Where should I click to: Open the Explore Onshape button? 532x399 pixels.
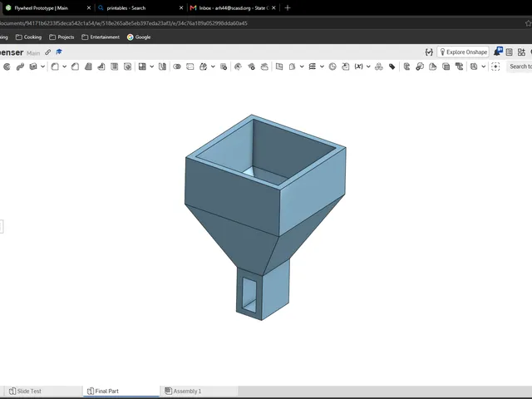[x=463, y=52]
